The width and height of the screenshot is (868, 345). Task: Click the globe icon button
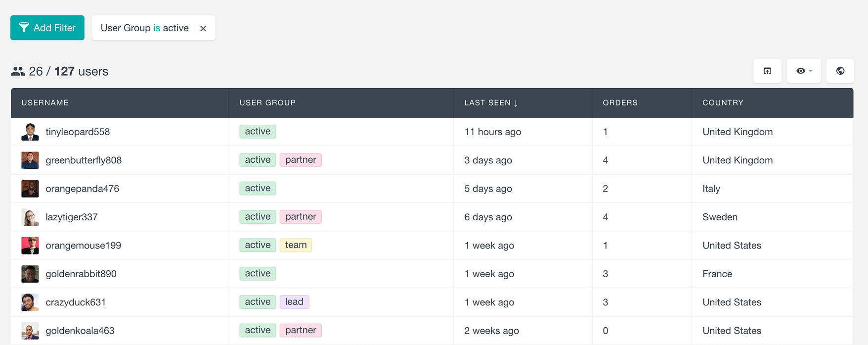(x=840, y=71)
